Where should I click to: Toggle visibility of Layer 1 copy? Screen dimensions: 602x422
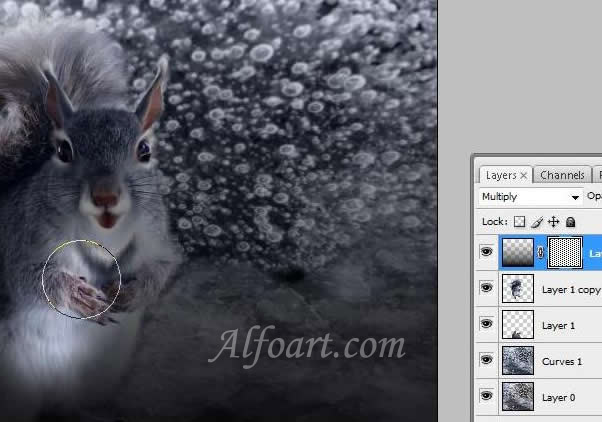click(x=487, y=290)
